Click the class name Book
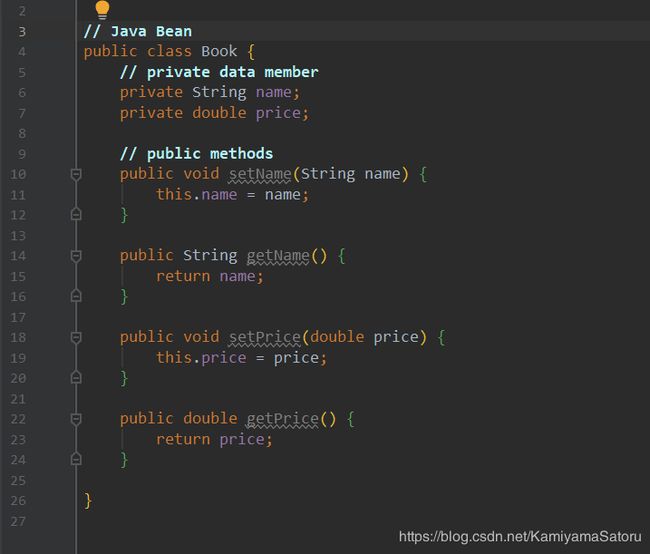This screenshot has height=554, width=650. point(219,51)
